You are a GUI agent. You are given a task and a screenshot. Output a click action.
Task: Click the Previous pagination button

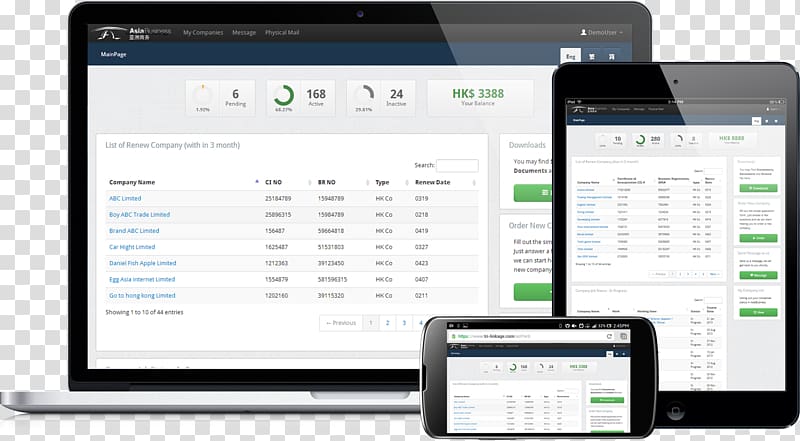click(x=340, y=323)
